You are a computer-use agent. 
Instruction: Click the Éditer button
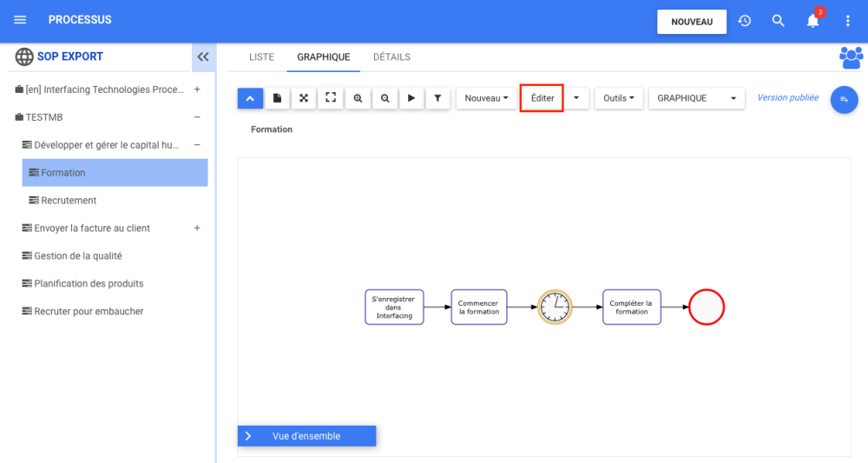point(542,98)
